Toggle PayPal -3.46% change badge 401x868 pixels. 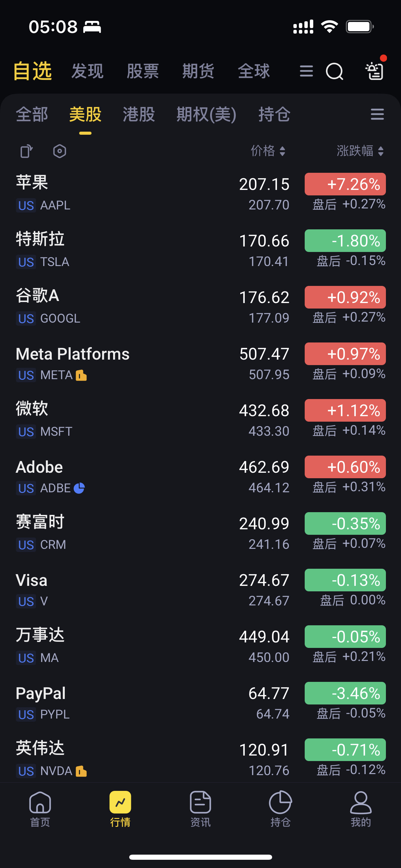tap(345, 693)
